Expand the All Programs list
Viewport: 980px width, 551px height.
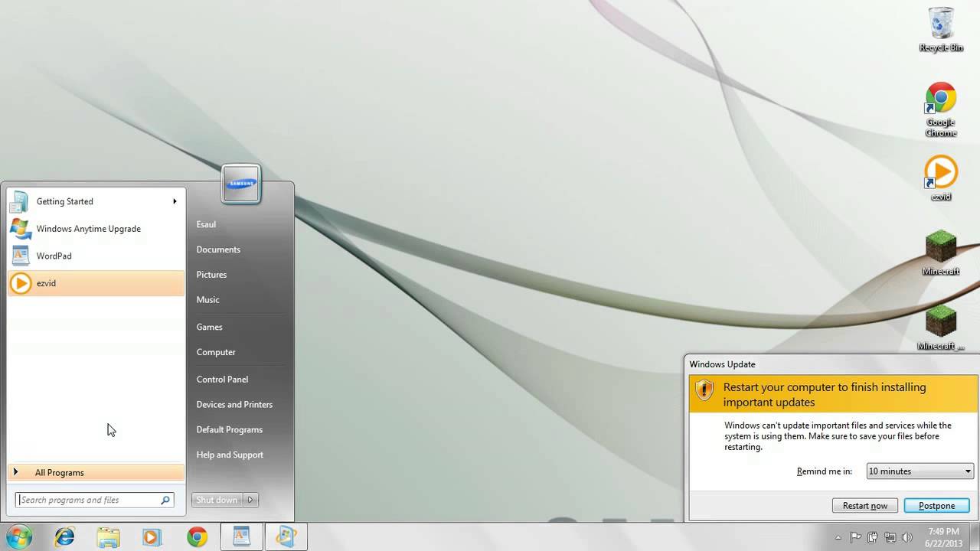[x=96, y=472]
